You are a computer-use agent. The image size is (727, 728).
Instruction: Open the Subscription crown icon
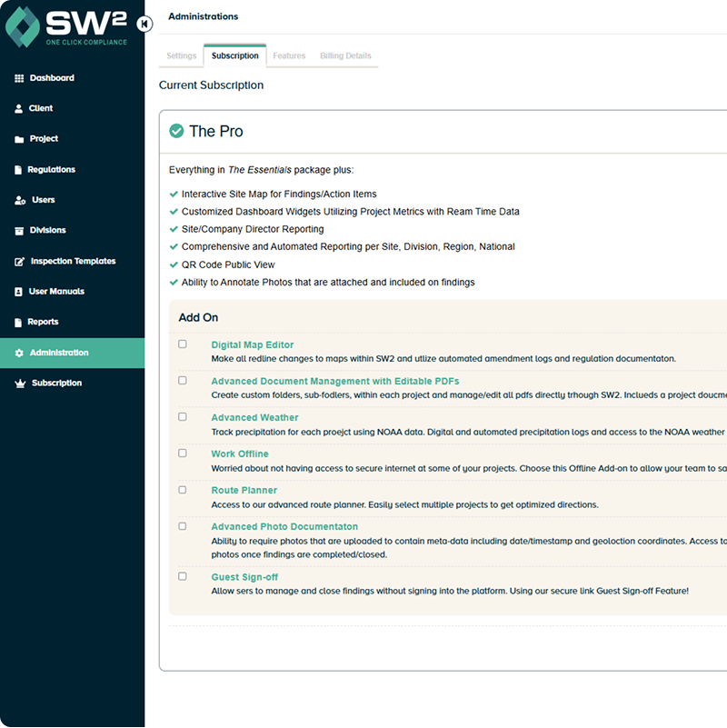pyautogui.click(x=17, y=383)
